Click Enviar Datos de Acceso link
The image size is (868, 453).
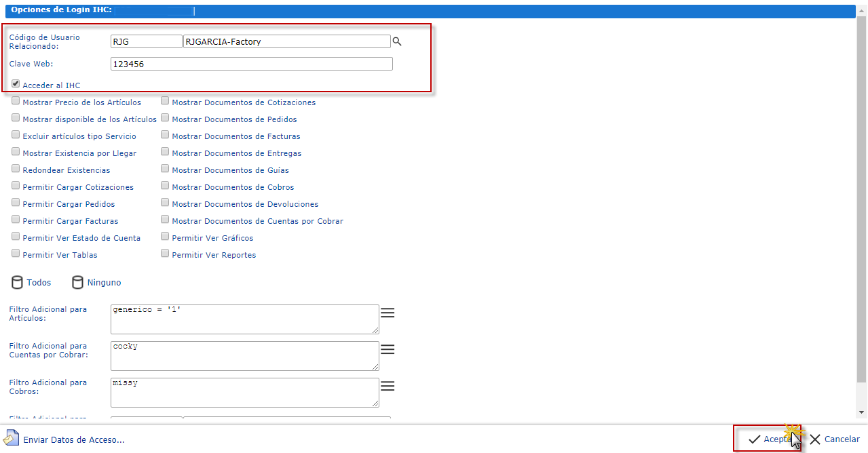click(73, 439)
